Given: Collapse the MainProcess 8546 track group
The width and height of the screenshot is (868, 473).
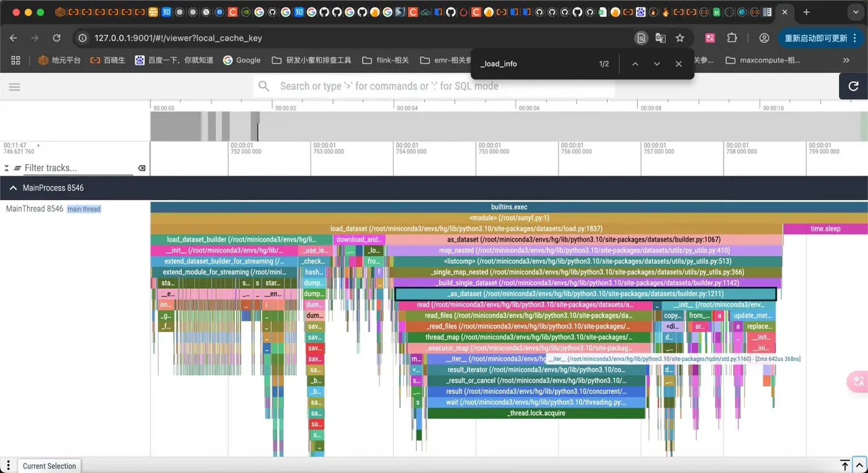Looking at the screenshot, I should point(13,188).
